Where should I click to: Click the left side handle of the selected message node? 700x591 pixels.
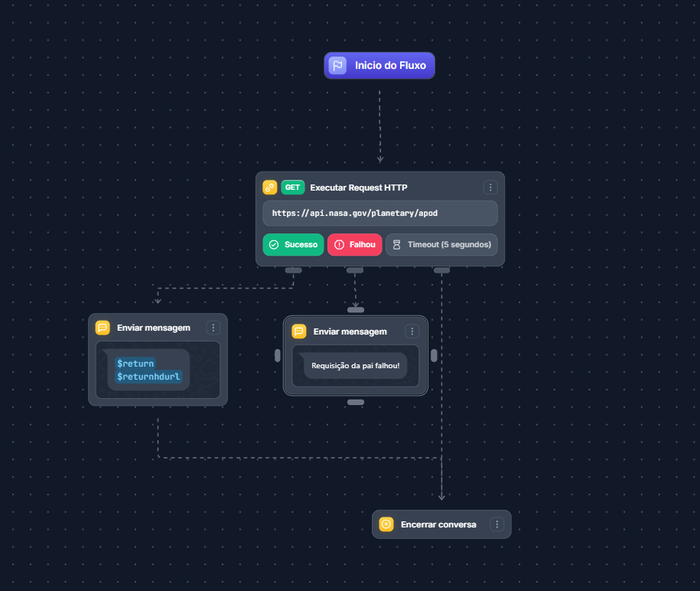click(277, 355)
